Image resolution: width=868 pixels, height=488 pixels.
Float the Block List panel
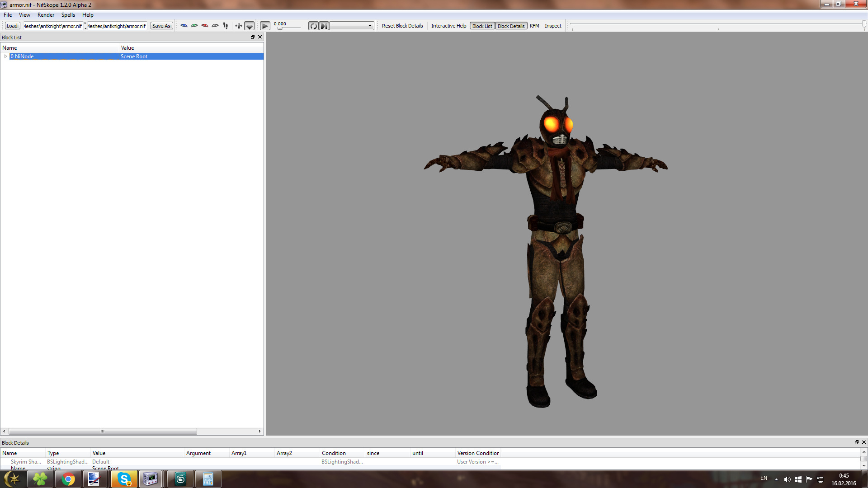(x=253, y=37)
